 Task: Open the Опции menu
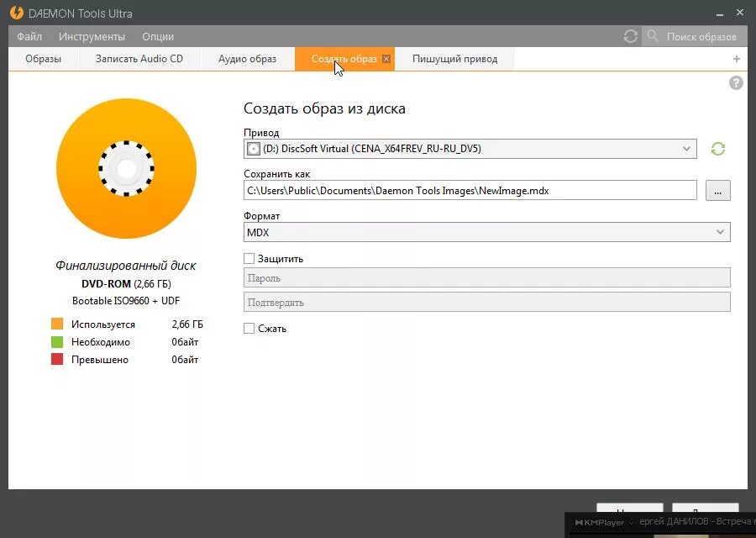pyautogui.click(x=158, y=37)
